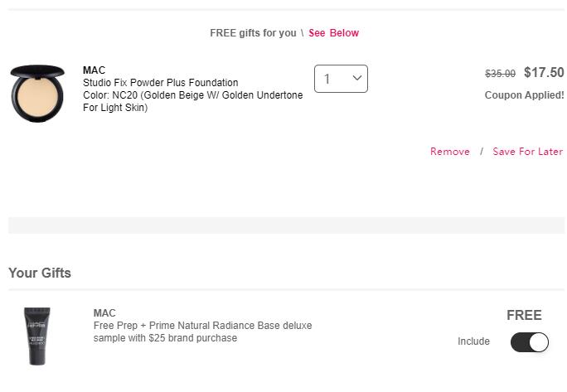Click the FREE gifts for you text
567x392 pixels.
pos(252,33)
